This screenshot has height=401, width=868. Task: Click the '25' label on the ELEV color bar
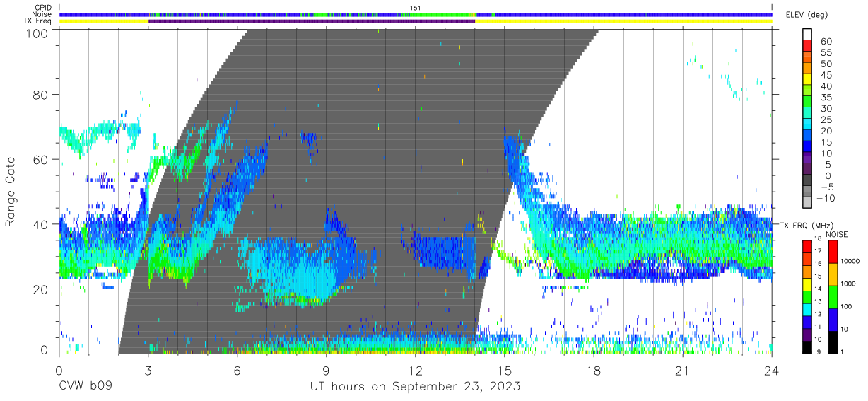[x=826, y=120]
